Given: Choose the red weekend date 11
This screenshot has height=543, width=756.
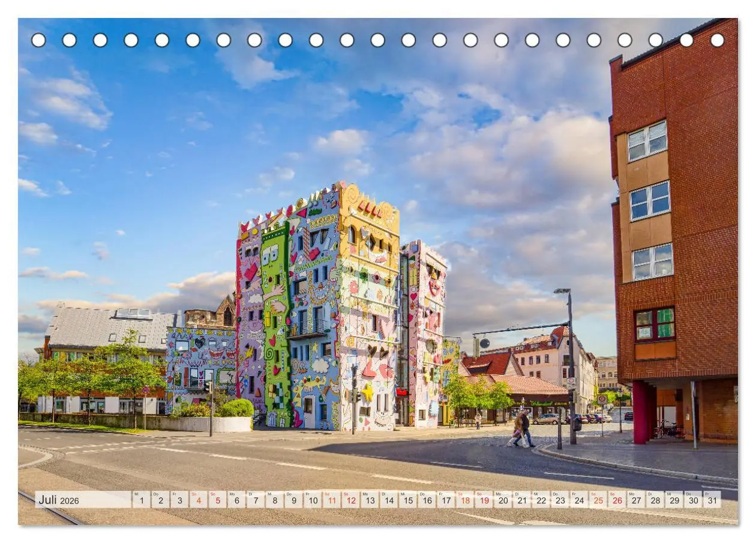Looking at the screenshot, I should pyautogui.click(x=331, y=499).
